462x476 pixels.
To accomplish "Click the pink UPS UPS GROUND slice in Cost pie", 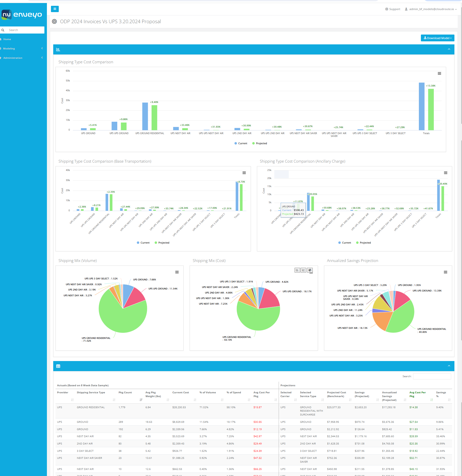I will click(270, 299).
